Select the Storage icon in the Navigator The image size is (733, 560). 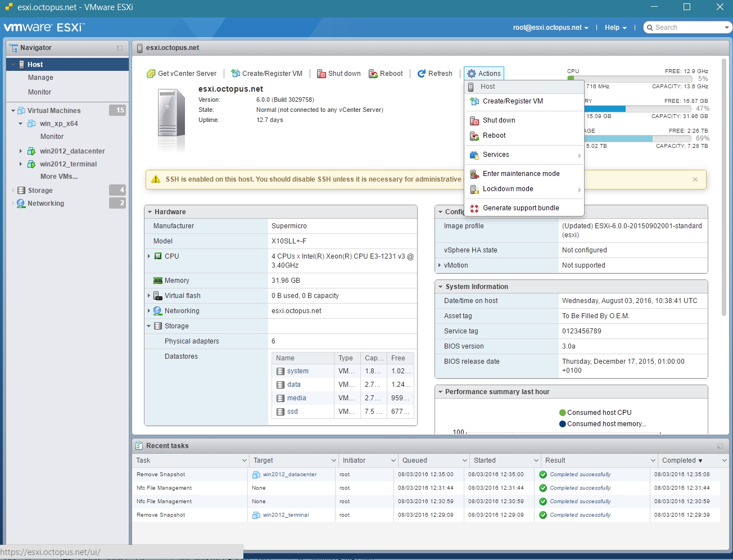[21, 190]
